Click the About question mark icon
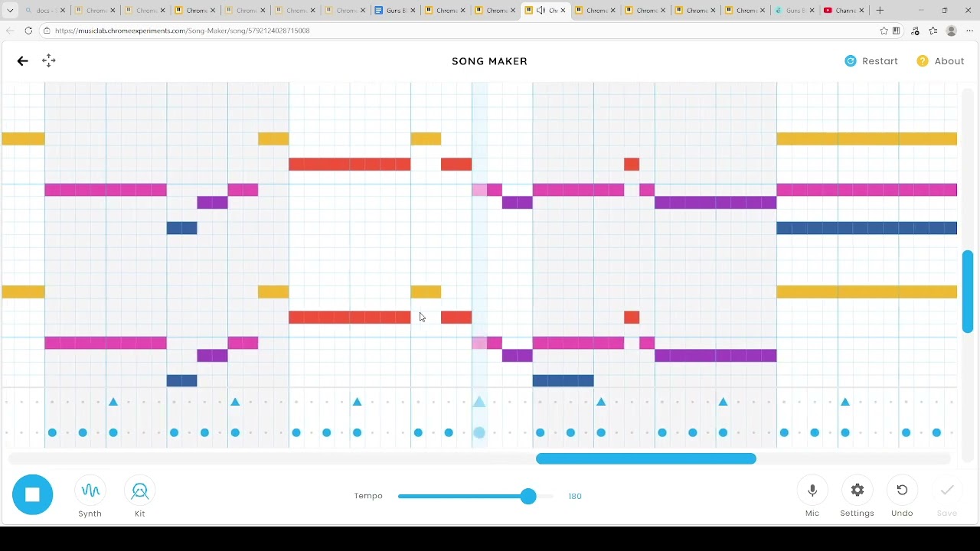The width and height of the screenshot is (980, 551). [x=923, y=61]
